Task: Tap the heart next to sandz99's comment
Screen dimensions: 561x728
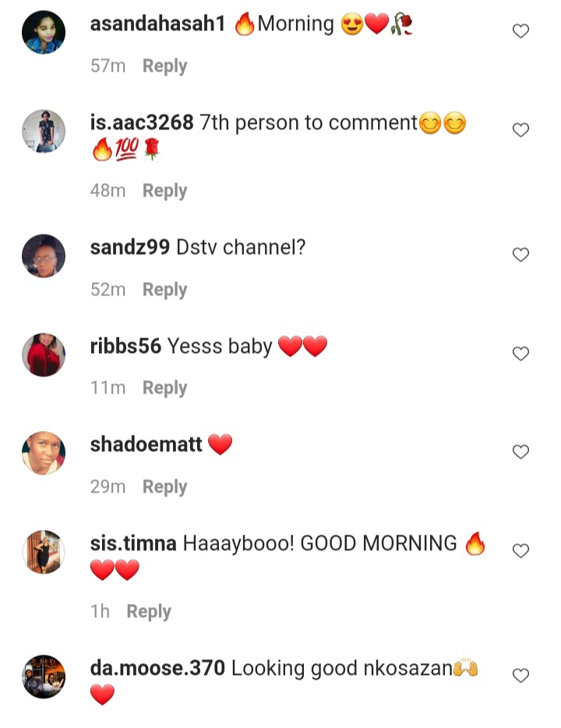Action: coord(520,254)
